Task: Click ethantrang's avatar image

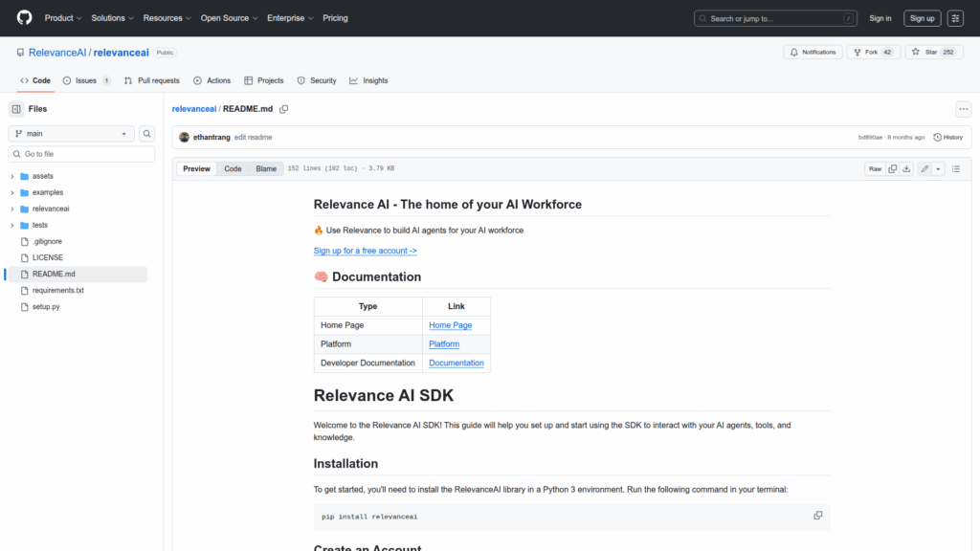Action: click(184, 138)
